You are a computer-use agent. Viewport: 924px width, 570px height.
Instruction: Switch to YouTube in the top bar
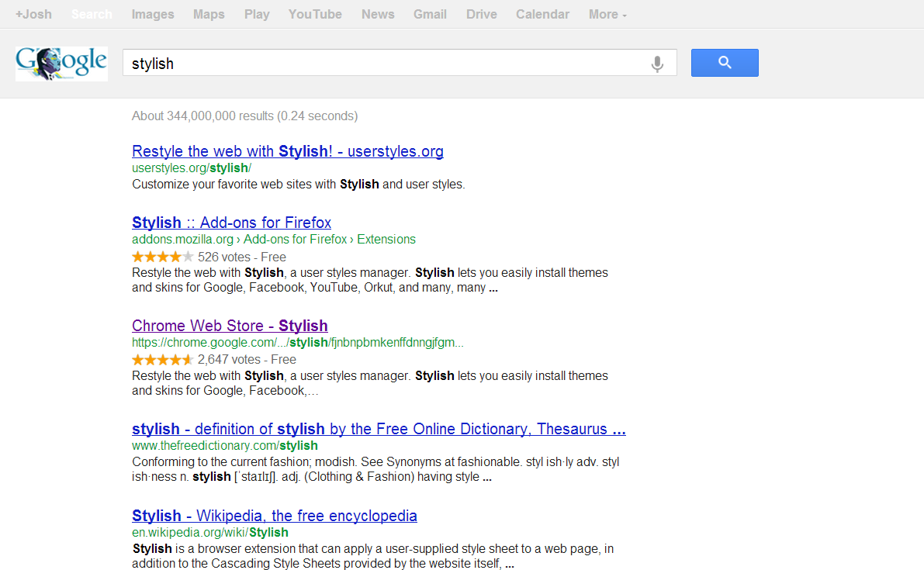[x=315, y=14]
